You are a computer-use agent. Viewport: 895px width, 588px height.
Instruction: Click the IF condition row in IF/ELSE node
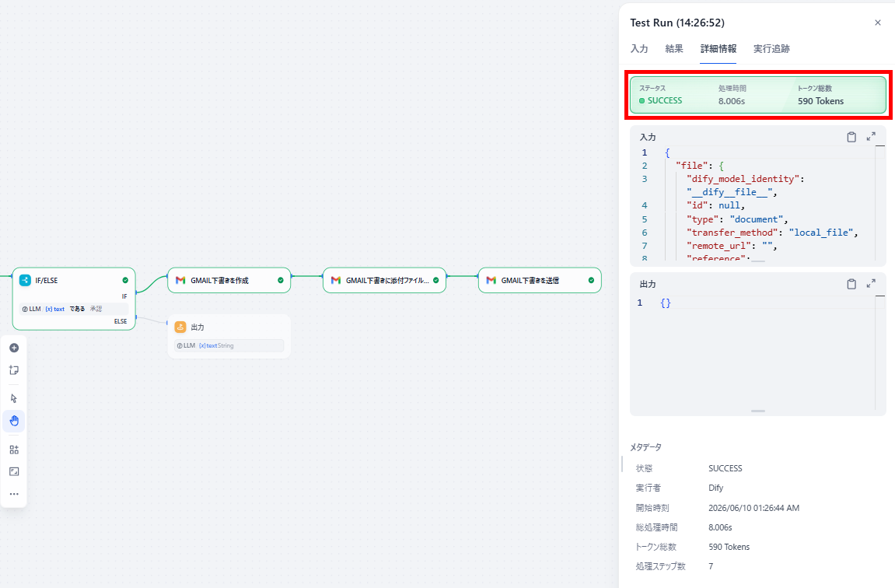[74, 309]
